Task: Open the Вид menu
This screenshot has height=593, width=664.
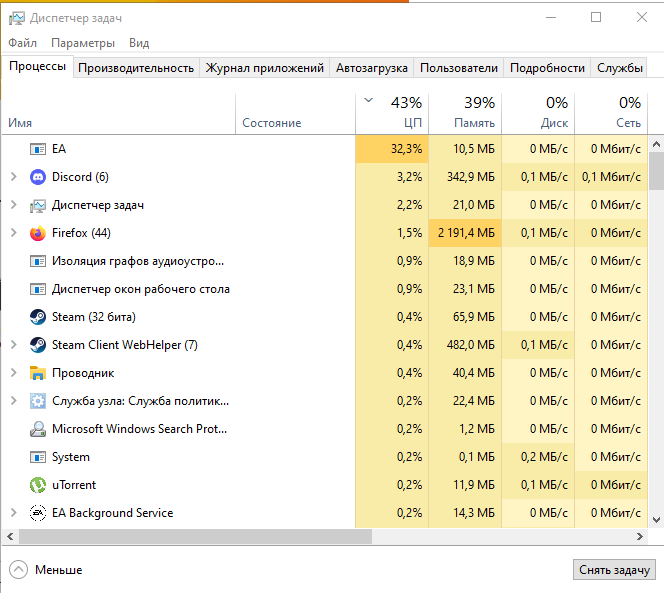Action: click(x=139, y=43)
